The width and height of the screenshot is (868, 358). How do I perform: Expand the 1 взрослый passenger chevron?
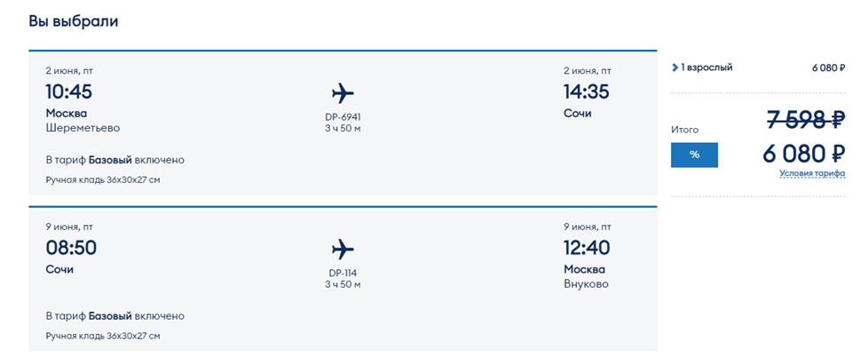coord(675,67)
